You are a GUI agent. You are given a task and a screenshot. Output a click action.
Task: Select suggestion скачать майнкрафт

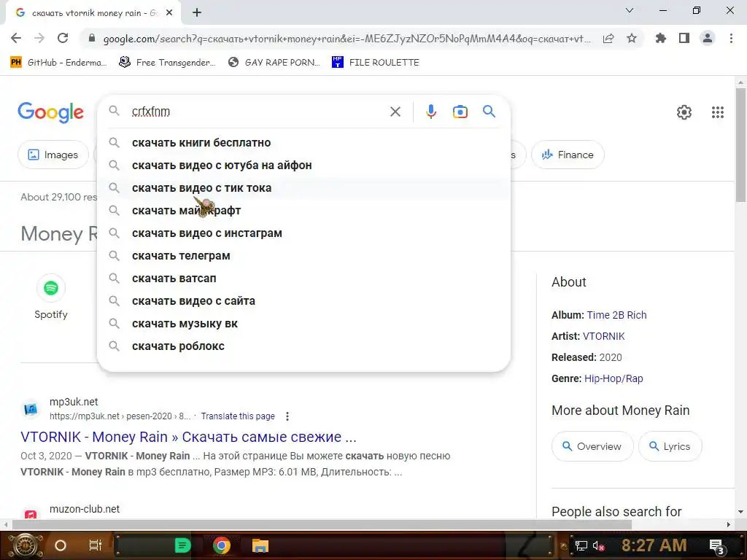click(303, 211)
